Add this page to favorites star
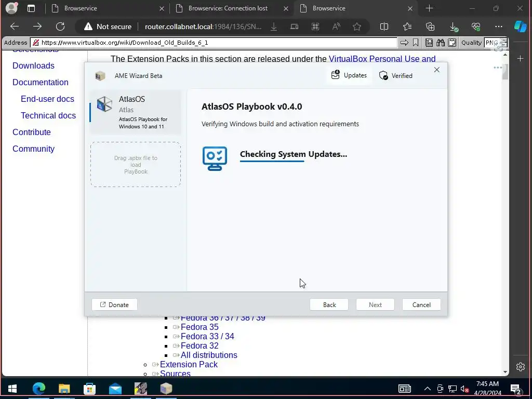The height and width of the screenshot is (399, 532). coord(356,26)
